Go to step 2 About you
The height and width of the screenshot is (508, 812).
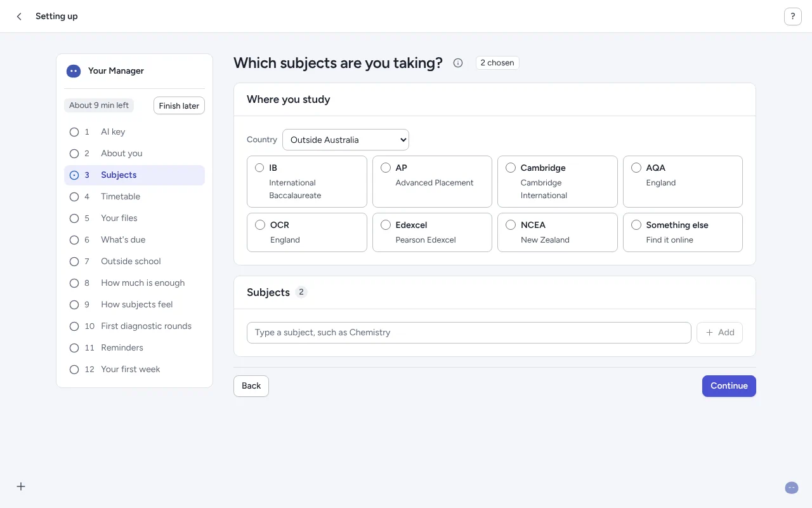(x=134, y=154)
